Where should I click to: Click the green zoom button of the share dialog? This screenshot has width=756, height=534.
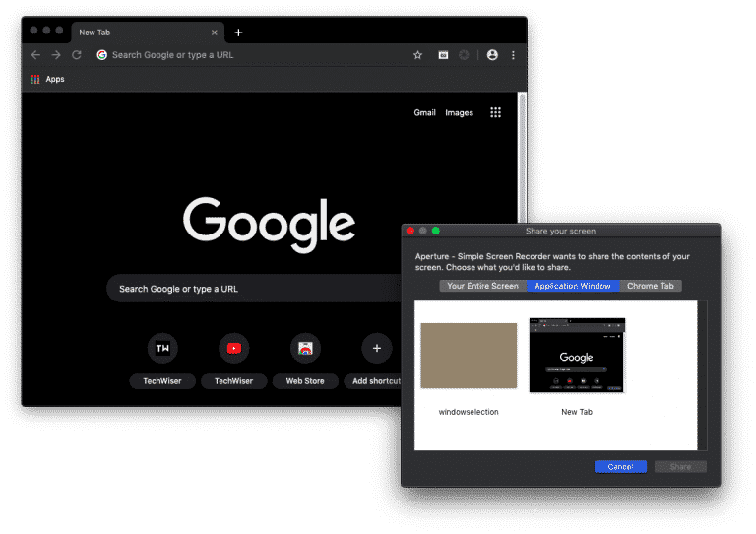436,231
